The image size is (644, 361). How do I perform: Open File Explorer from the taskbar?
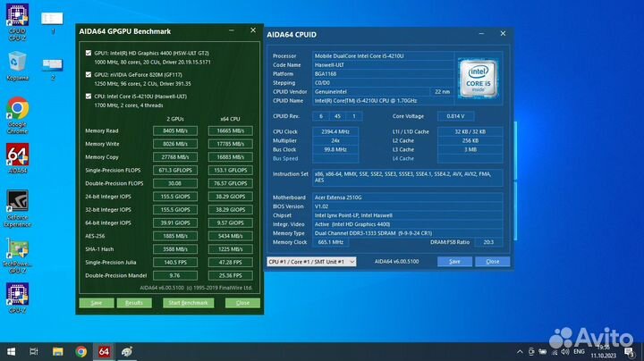point(57,351)
